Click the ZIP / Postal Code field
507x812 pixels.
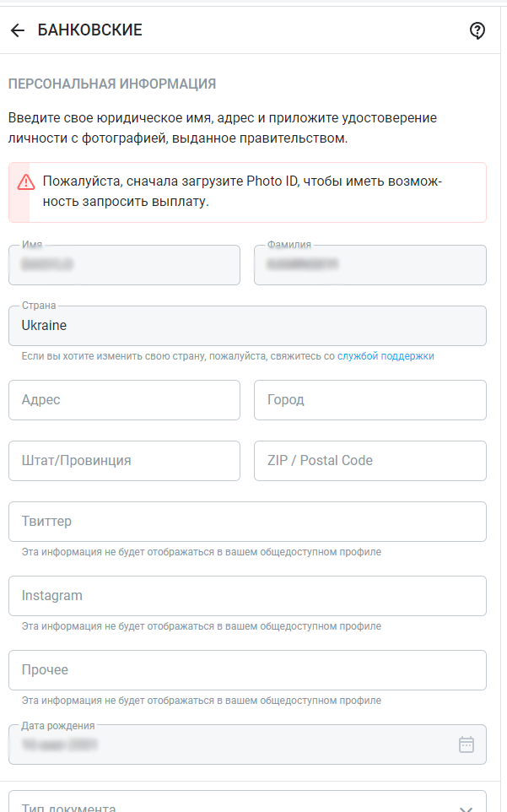tap(369, 461)
